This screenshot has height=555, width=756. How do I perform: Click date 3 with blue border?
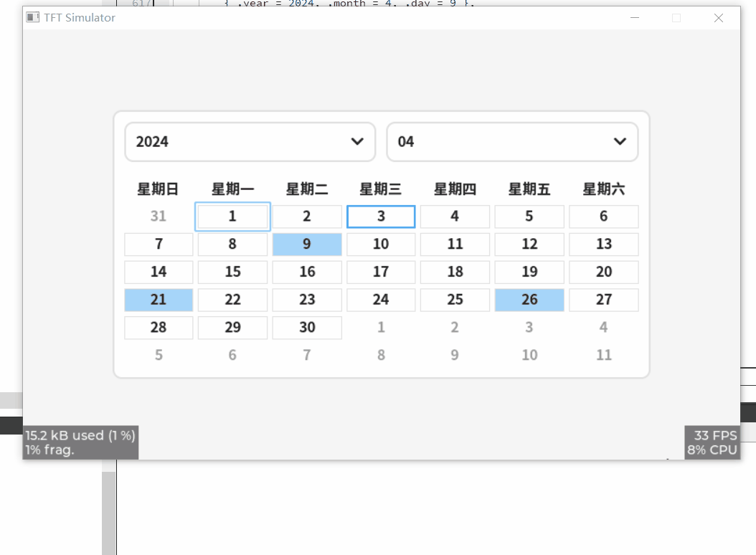pyautogui.click(x=380, y=216)
